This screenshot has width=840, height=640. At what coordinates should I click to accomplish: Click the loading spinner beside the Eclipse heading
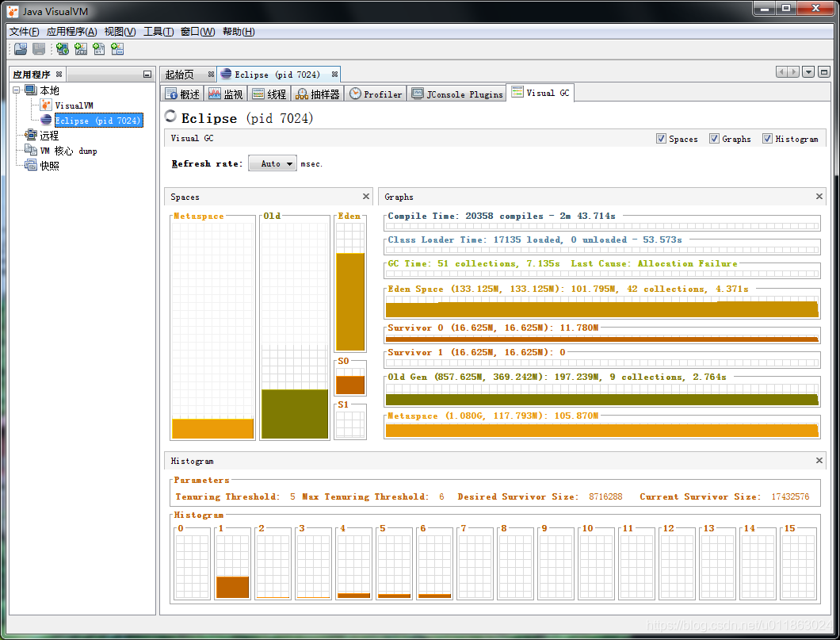[x=170, y=116]
